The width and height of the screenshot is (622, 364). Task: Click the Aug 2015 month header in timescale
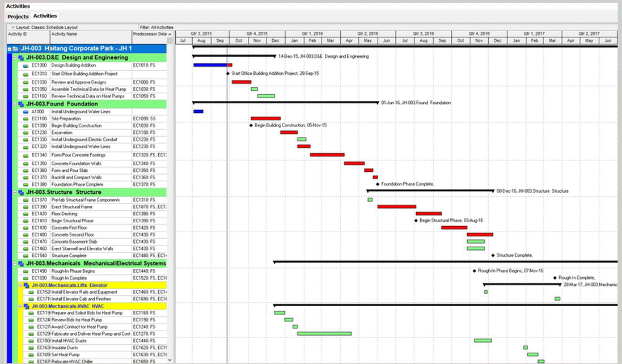[x=201, y=40]
